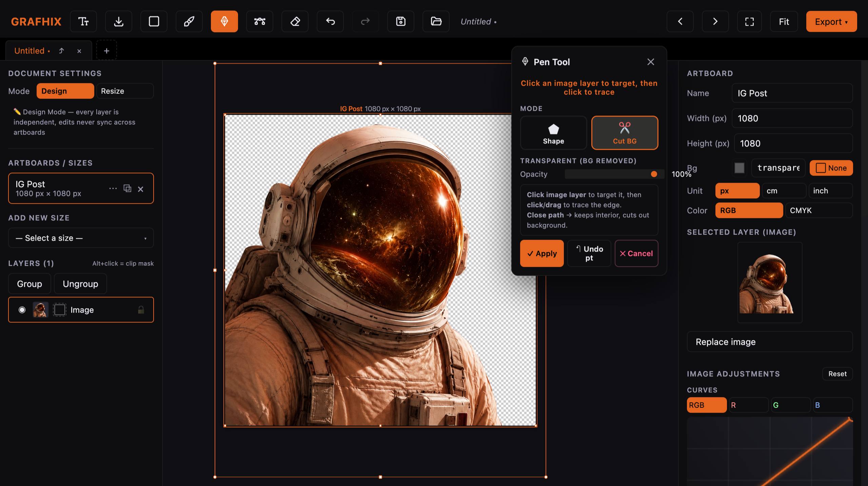Reset image adjustments

point(837,374)
